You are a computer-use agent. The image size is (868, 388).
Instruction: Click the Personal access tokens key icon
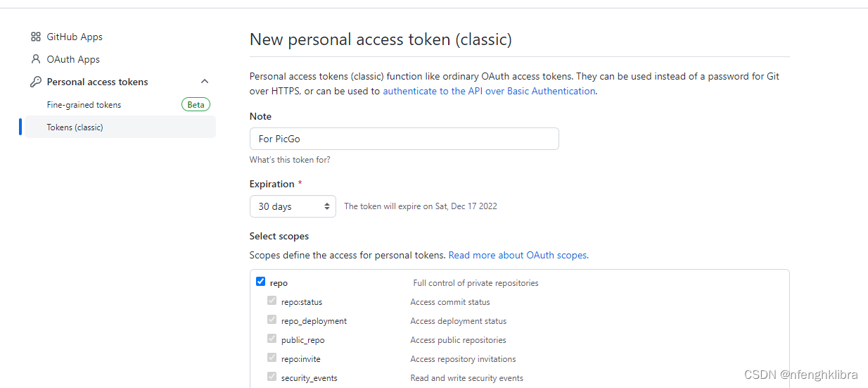[36, 82]
